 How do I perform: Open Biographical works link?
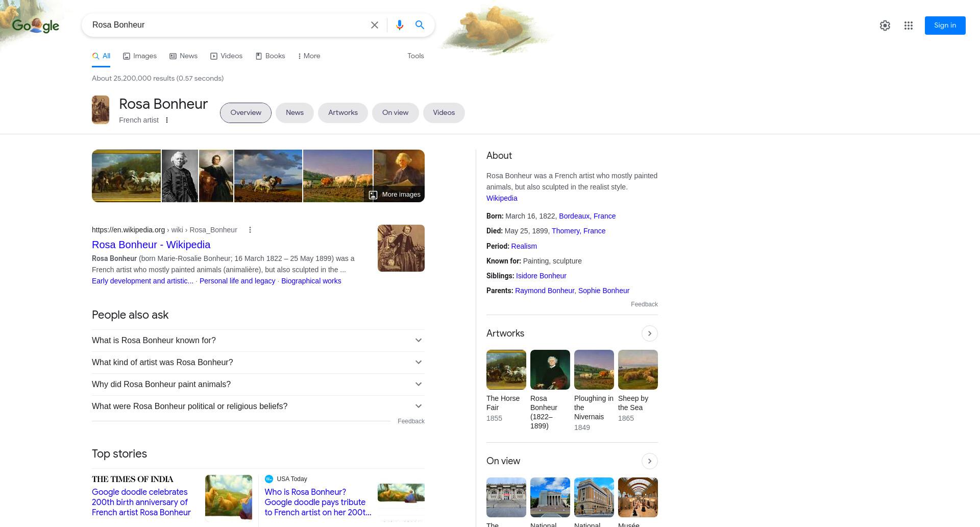311,281
